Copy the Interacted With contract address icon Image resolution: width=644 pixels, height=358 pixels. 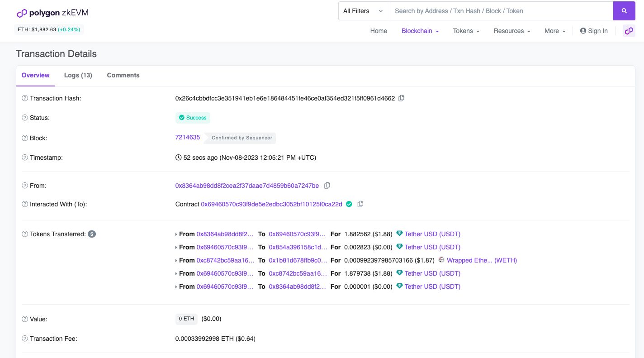click(360, 204)
